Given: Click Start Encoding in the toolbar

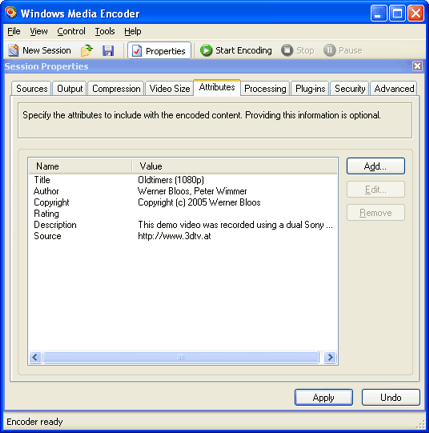Looking at the screenshot, I should 236,50.
